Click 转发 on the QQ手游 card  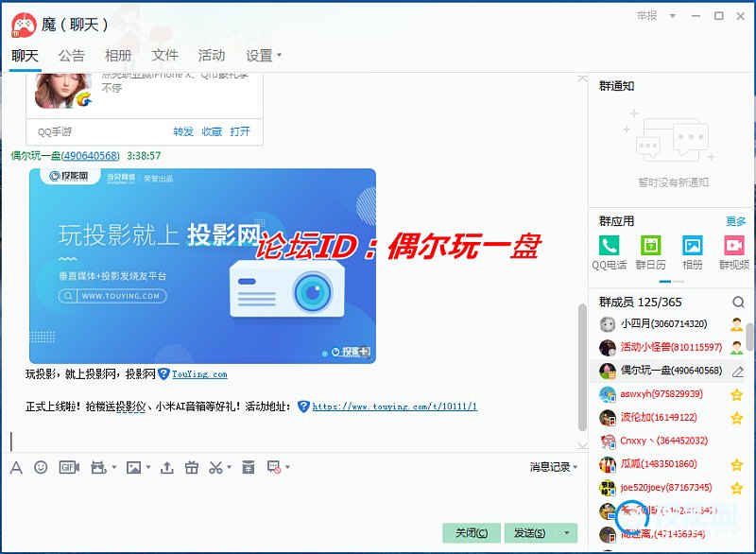183,131
